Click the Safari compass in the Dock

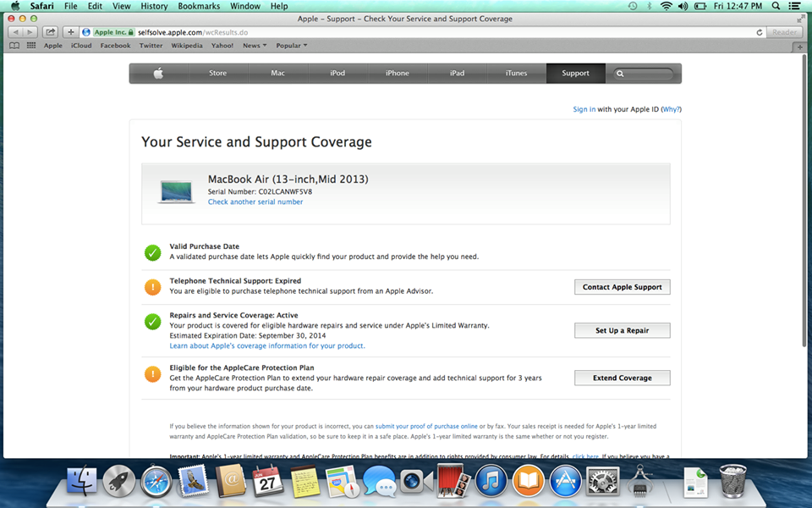[156, 481]
